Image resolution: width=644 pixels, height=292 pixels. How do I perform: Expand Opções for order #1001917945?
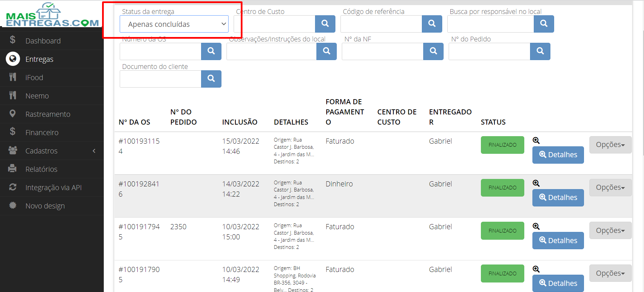[x=610, y=230]
